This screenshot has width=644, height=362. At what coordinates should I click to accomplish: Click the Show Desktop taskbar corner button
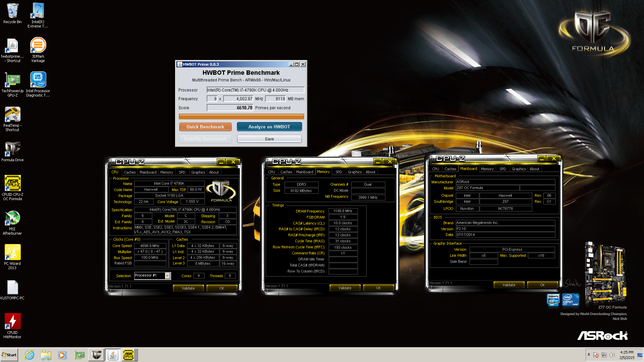point(640,355)
